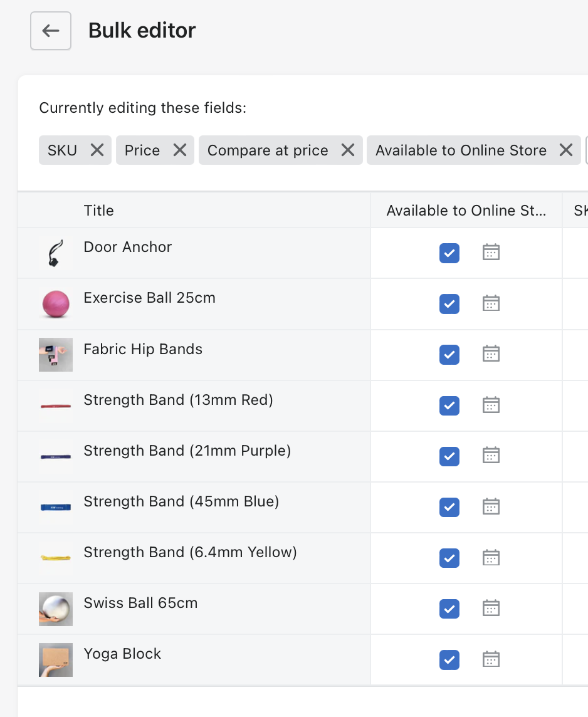Remove the Compare at price field

[348, 150]
